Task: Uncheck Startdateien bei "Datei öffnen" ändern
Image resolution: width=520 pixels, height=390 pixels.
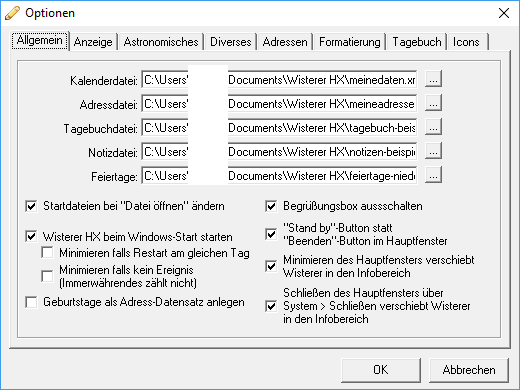Action: [x=31, y=206]
